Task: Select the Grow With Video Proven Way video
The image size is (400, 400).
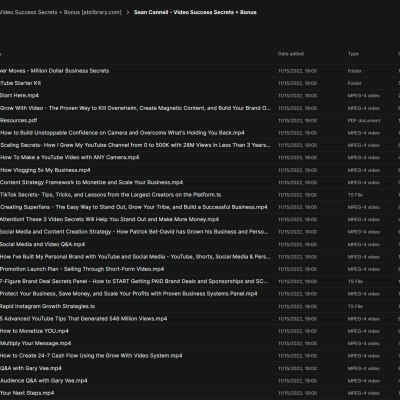Action: pyautogui.click(x=135, y=108)
